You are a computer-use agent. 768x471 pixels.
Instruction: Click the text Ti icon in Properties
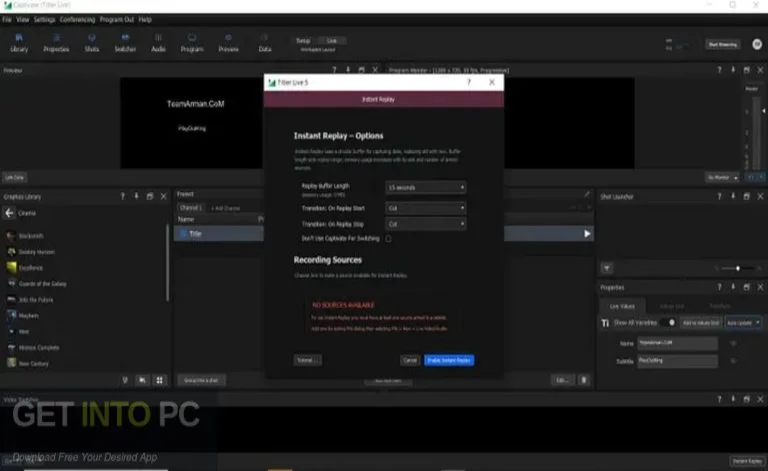point(605,323)
